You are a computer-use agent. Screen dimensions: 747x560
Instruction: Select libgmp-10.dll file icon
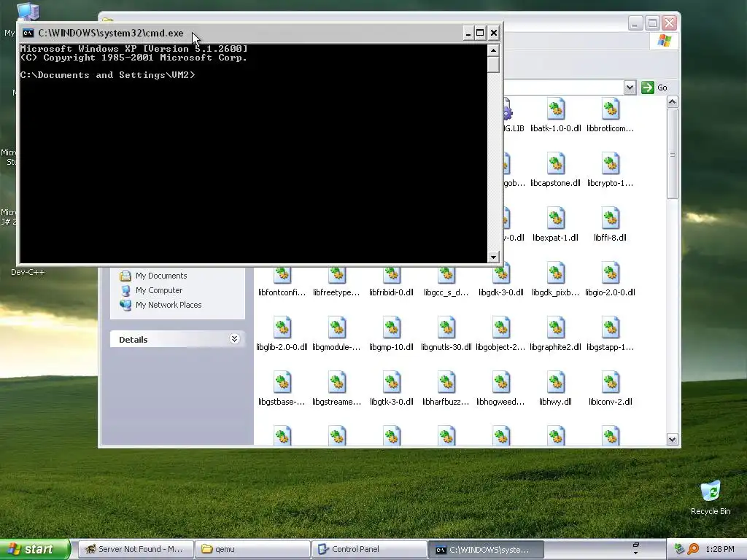[x=392, y=328]
